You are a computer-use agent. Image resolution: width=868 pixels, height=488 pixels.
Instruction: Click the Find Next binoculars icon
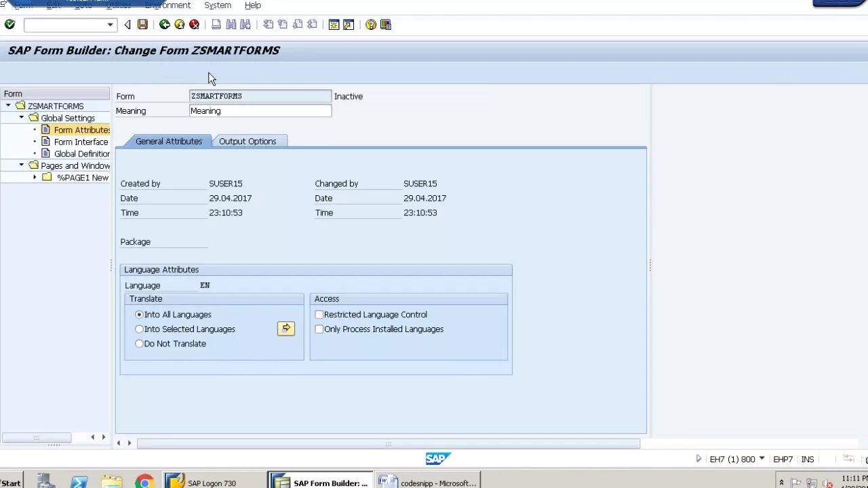point(245,24)
